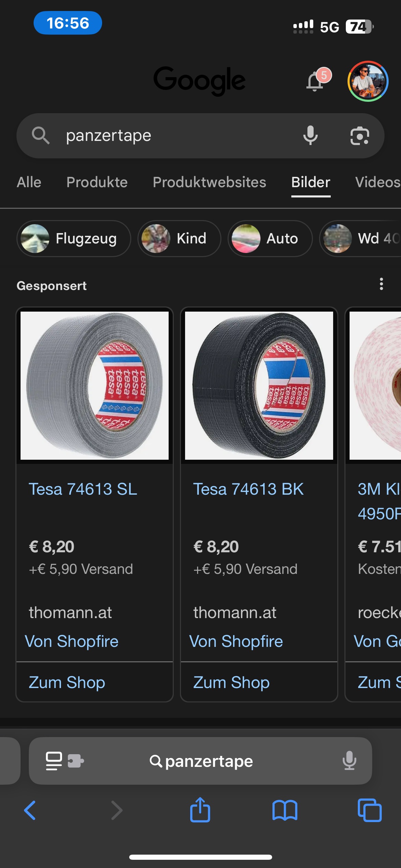Switch to the Alle tab
The height and width of the screenshot is (868, 401).
[x=29, y=182]
